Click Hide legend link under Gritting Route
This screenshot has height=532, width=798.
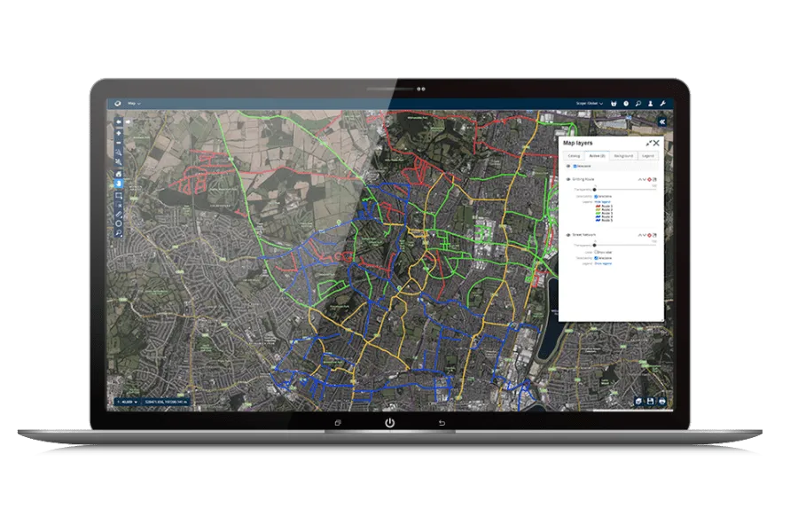(x=602, y=201)
